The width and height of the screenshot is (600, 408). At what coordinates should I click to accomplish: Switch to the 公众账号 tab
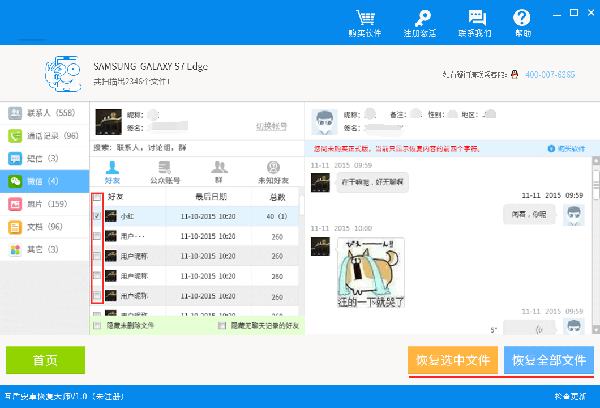pos(165,172)
